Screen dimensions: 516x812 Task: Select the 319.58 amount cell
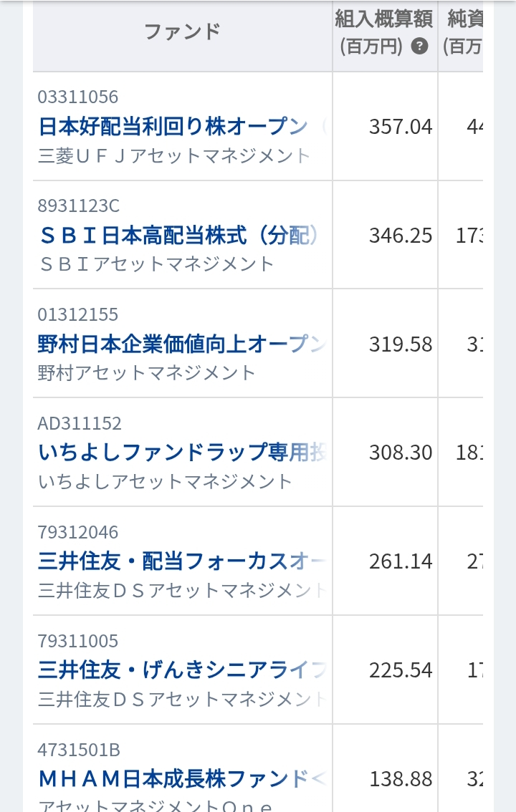coord(401,344)
